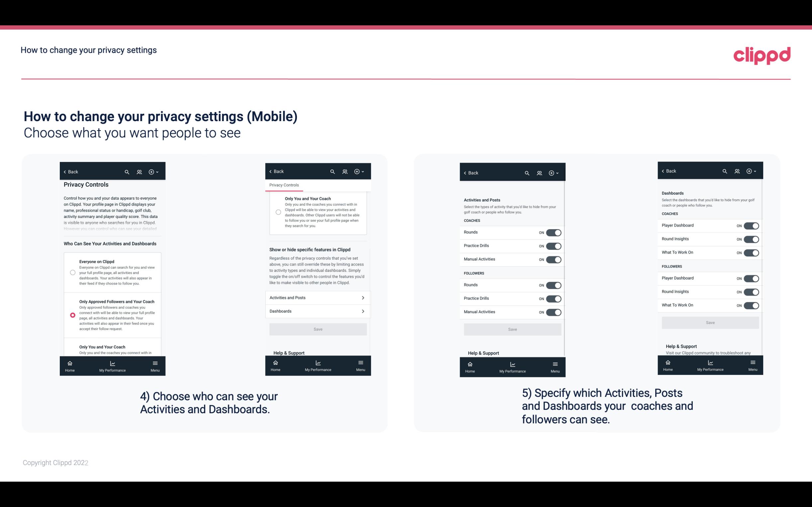Viewport: 812px width, 507px height.
Task: Click the Save button on Activities screen
Action: [512, 328]
